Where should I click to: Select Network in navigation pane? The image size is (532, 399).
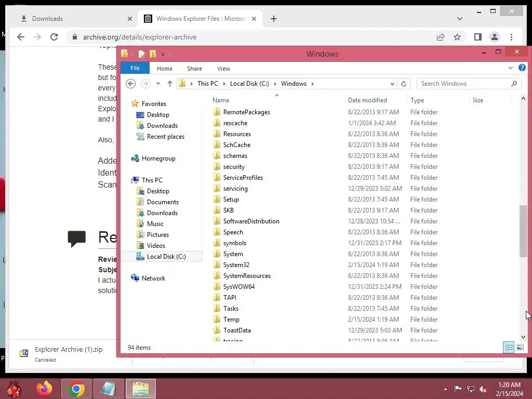(x=153, y=278)
